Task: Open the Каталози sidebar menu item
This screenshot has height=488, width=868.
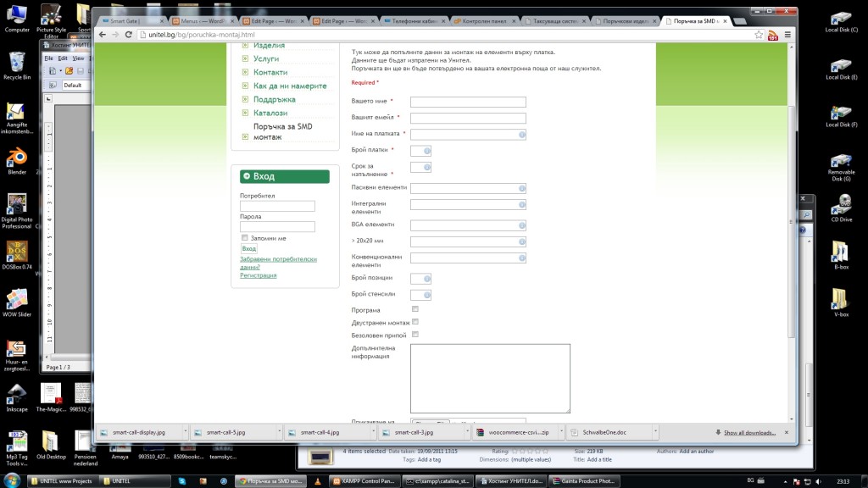Action: 270,113
